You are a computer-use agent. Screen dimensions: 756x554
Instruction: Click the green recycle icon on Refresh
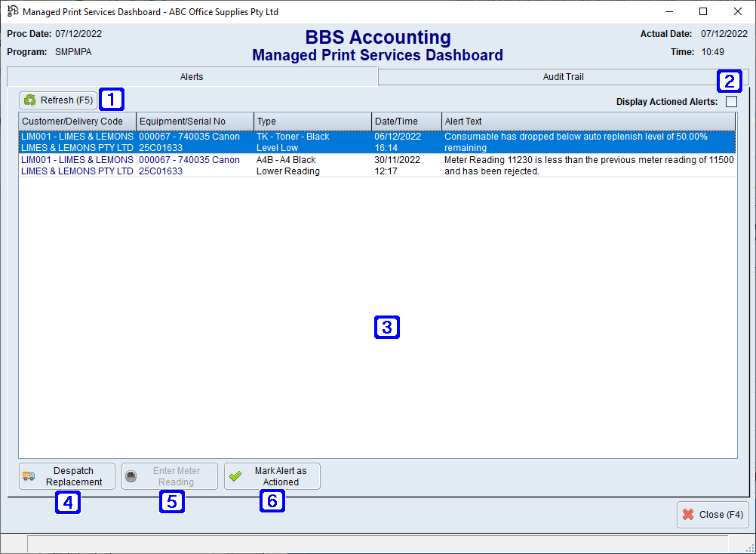pyautogui.click(x=30, y=100)
